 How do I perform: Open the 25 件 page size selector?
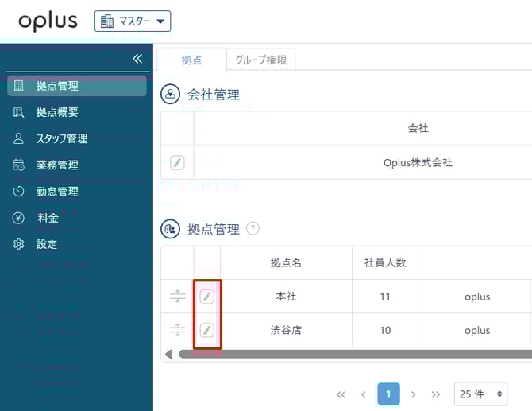tap(482, 394)
